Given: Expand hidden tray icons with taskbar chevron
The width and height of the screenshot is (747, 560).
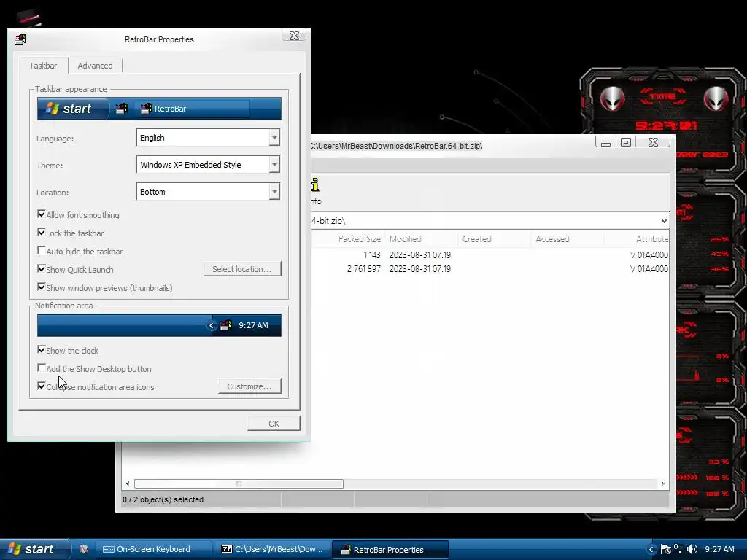Looking at the screenshot, I should pos(651,550).
